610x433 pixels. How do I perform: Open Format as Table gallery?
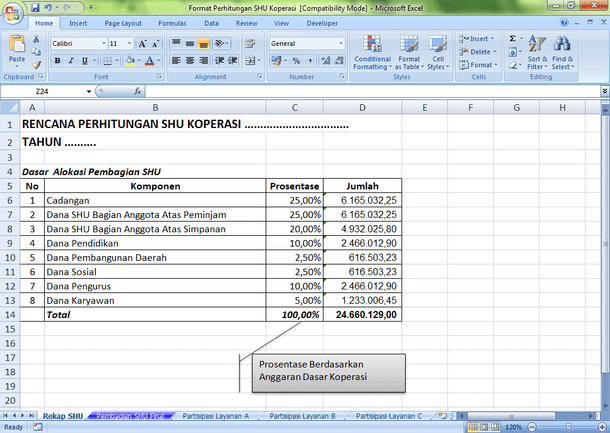(x=409, y=53)
